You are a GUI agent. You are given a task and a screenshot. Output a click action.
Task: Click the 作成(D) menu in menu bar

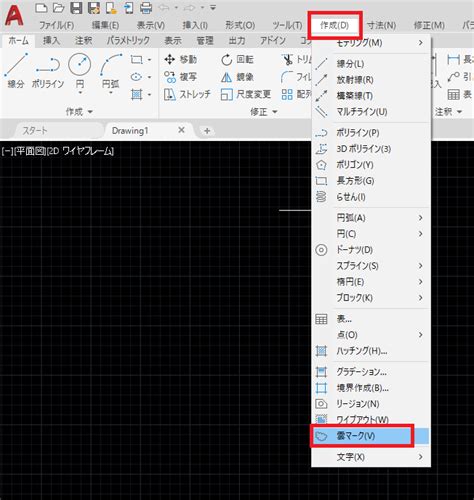click(334, 25)
